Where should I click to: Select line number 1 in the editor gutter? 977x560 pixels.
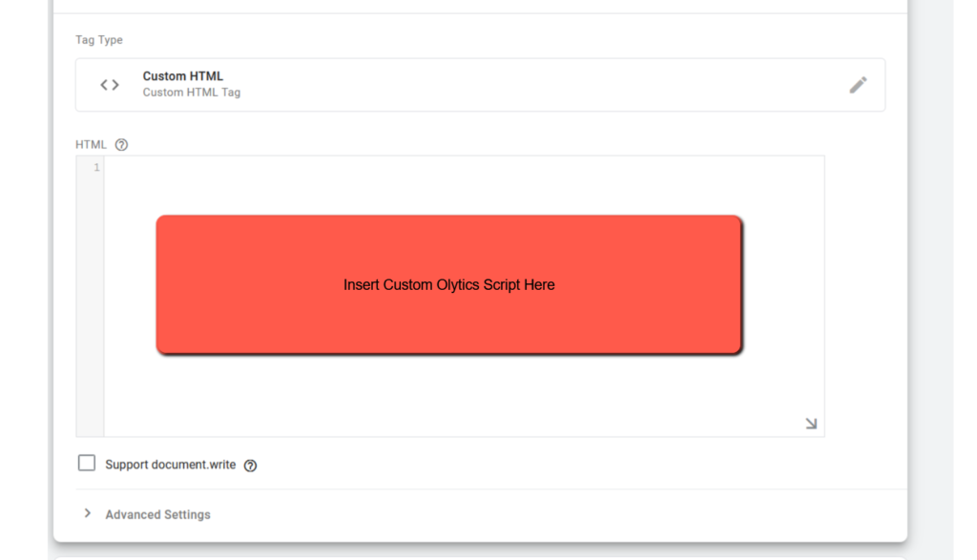(x=95, y=168)
